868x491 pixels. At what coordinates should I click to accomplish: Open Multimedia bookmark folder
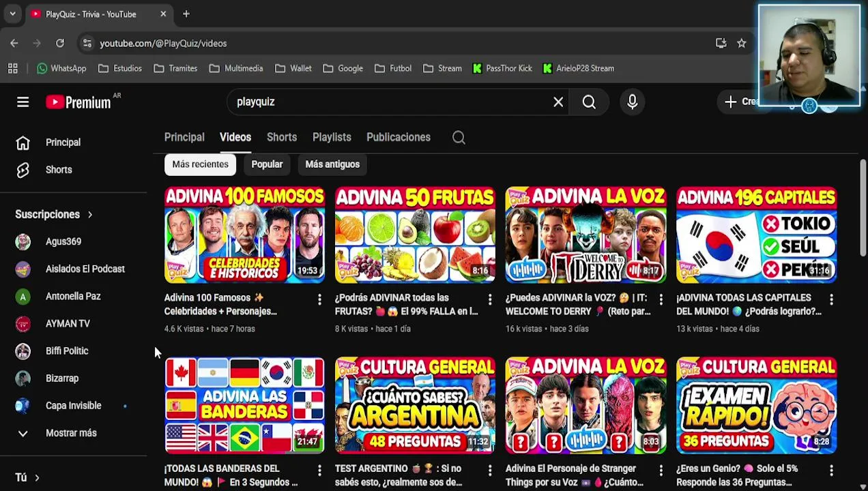click(236, 68)
